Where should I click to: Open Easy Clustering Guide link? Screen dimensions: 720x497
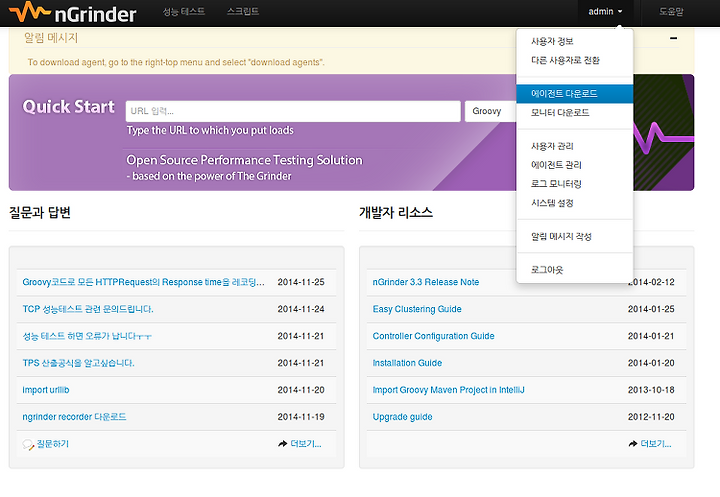click(417, 309)
